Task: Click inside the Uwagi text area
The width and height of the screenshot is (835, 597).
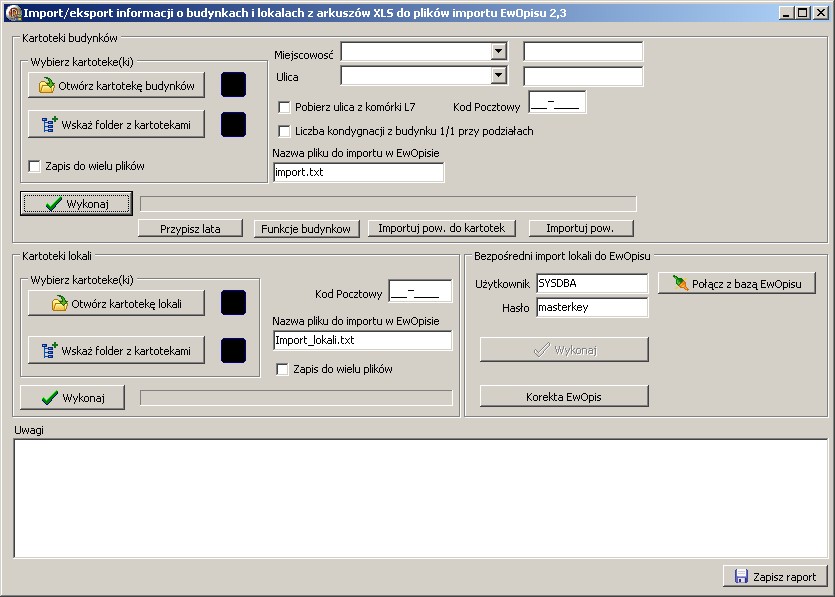Action: click(x=421, y=498)
